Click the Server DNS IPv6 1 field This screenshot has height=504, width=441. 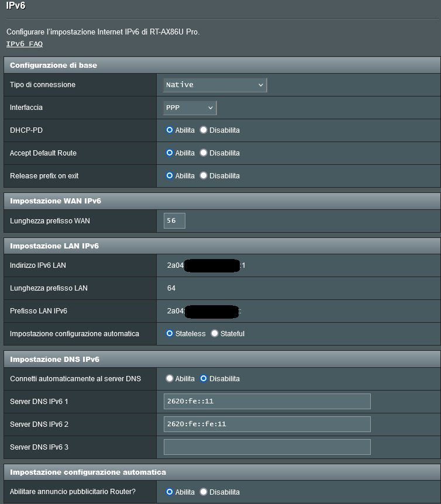point(267,402)
